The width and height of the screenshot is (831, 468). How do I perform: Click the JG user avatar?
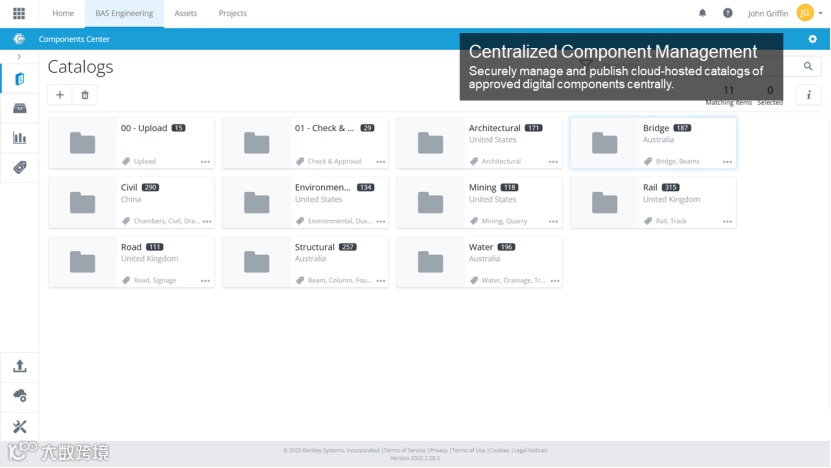point(805,13)
